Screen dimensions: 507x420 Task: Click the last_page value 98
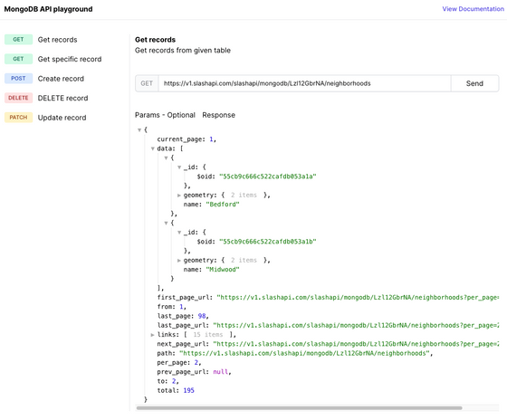click(202, 316)
